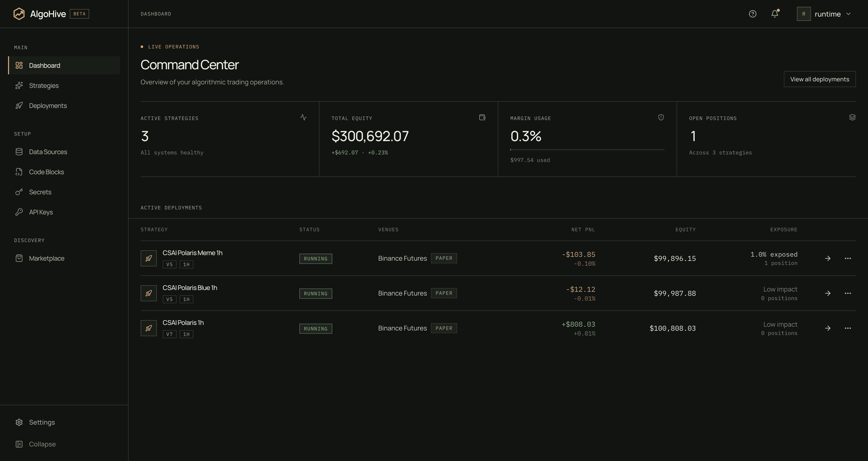The image size is (868, 461).
Task: Click PAPER tag on CSAI Polaris Meme 1h row
Action: pos(444,258)
